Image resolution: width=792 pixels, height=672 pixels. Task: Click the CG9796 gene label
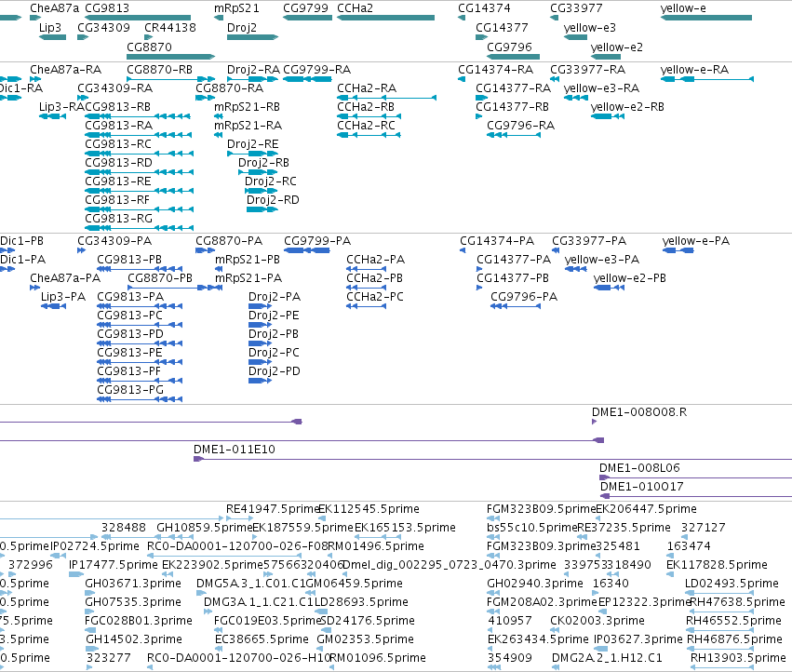tap(510, 47)
